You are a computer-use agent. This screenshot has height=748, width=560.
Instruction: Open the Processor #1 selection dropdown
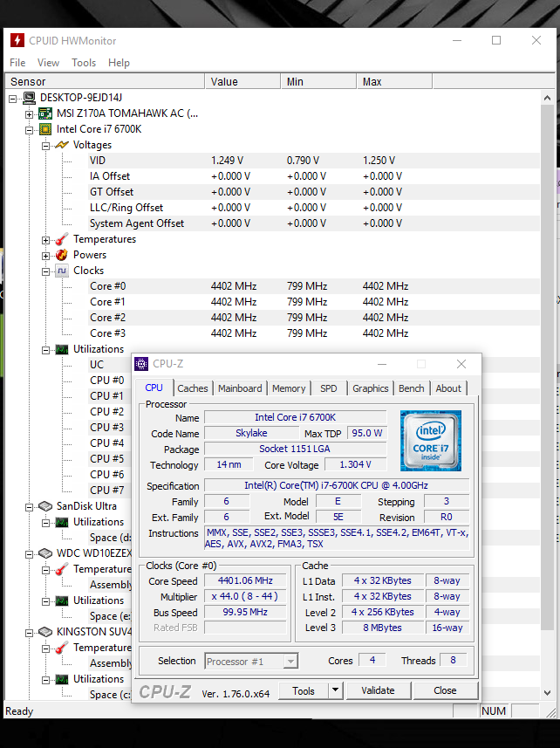tap(290, 662)
